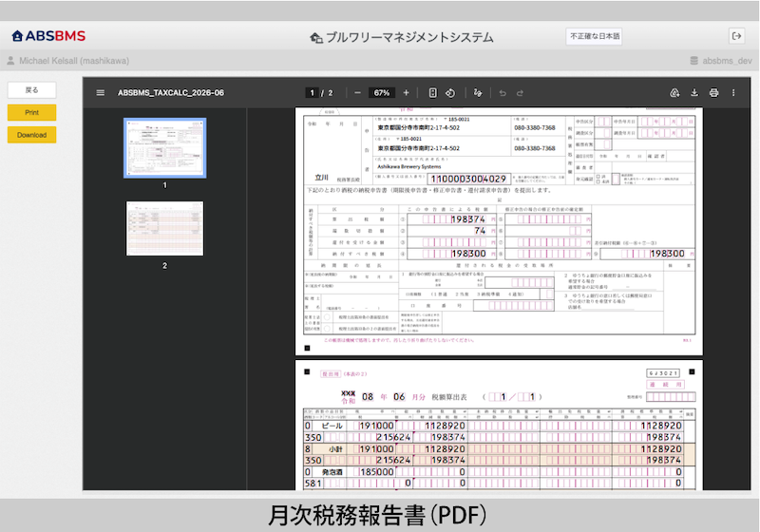Click the logout icon at top right
The image size is (760, 532).
tap(737, 36)
